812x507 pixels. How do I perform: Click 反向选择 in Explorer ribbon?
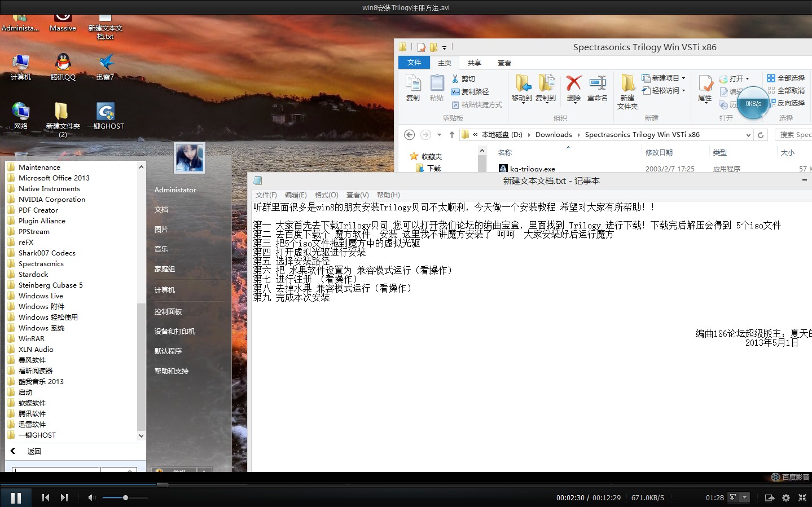[x=785, y=103]
